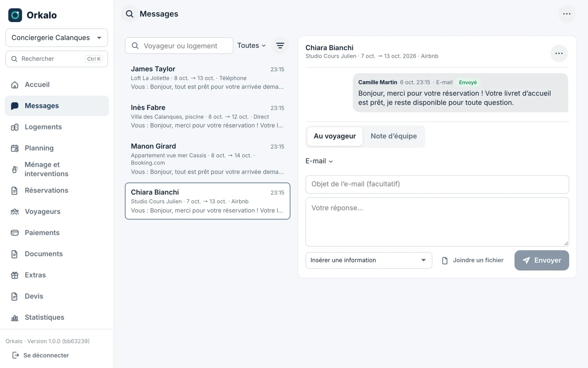This screenshot has height=368, width=588.
Task: Focus the Rechercher global search field
Action: click(x=57, y=59)
